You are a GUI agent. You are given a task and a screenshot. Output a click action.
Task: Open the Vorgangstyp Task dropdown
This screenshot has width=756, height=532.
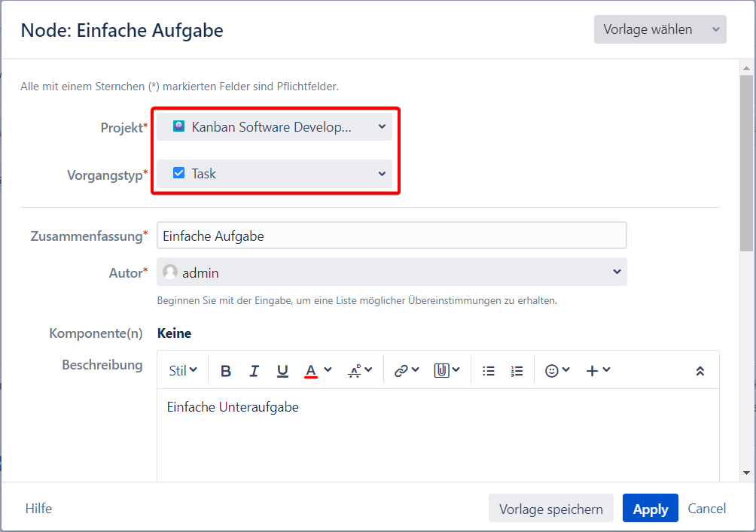pyautogui.click(x=275, y=174)
